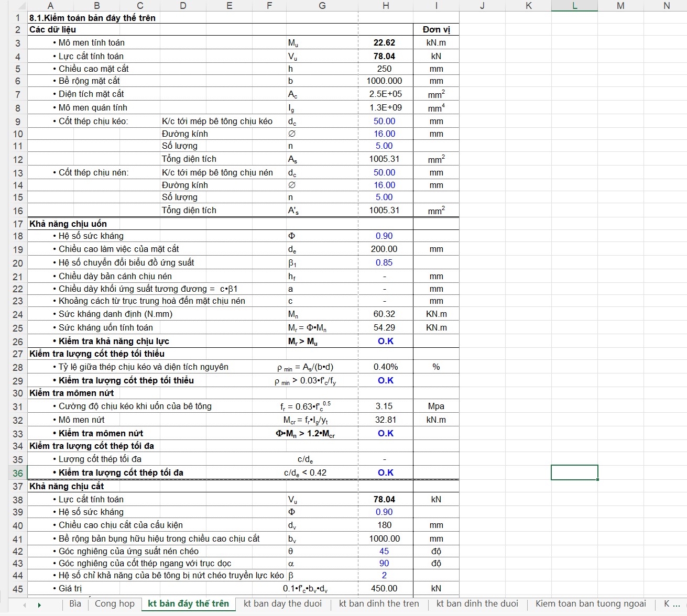
Task: Select the α angle value 90
Action: tap(384, 563)
